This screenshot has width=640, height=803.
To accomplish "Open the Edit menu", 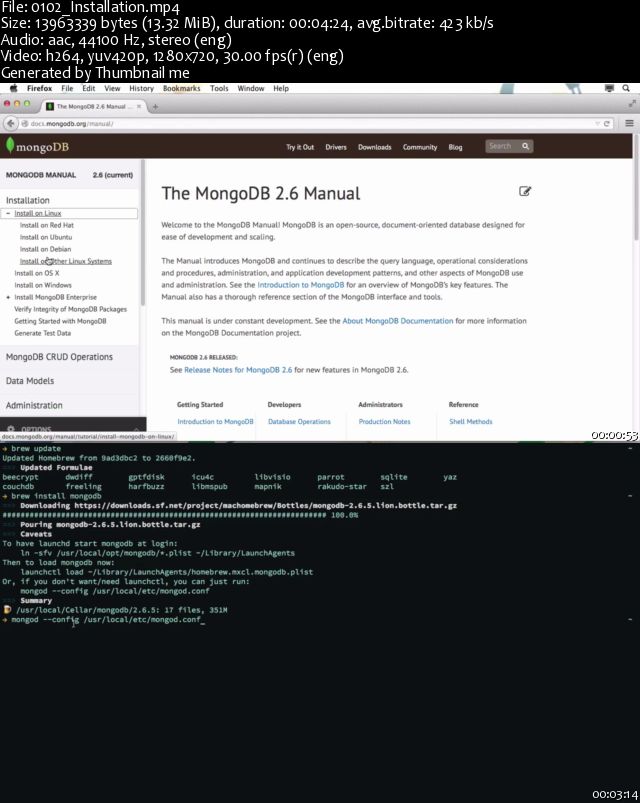I will [x=89, y=88].
